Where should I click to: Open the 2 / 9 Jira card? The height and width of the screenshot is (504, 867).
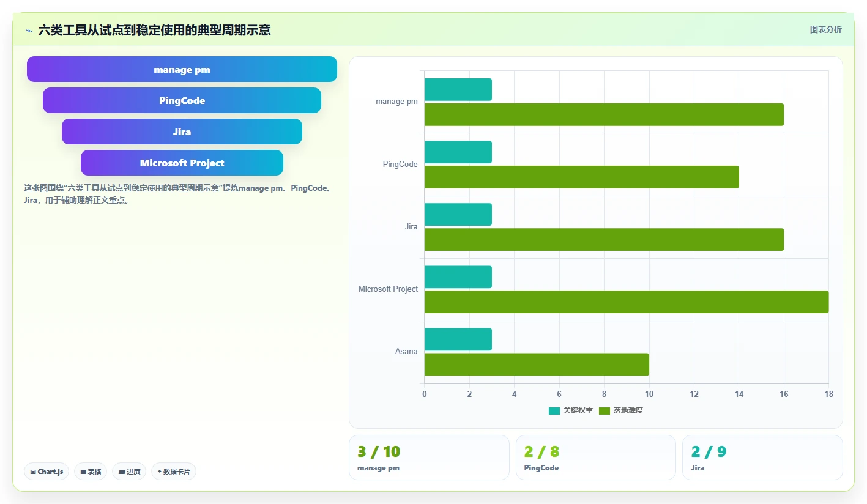click(x=762, y=458)
